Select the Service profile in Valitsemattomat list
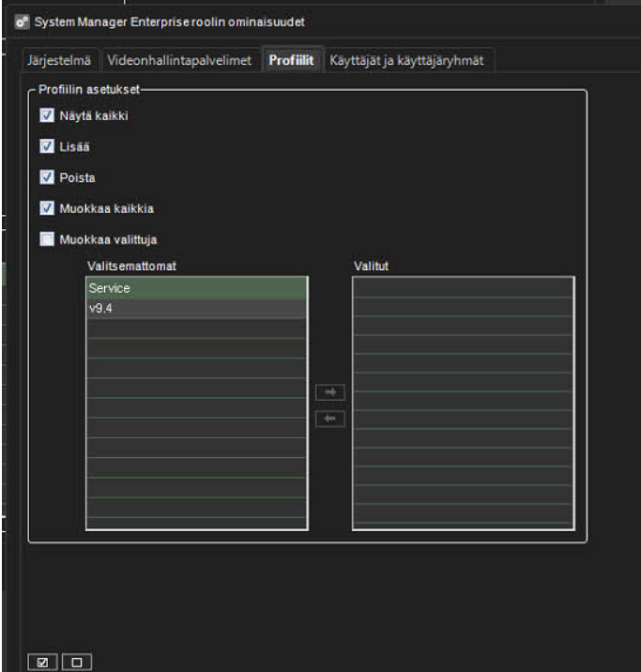Image resolution: width=641 pixels, height=672 pixels. tap(196, 288)
